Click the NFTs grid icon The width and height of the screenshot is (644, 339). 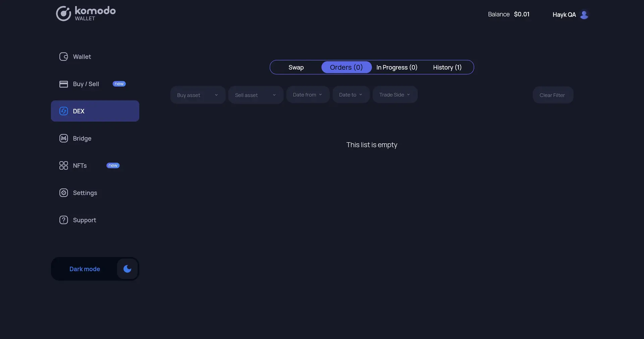point(63,165)
